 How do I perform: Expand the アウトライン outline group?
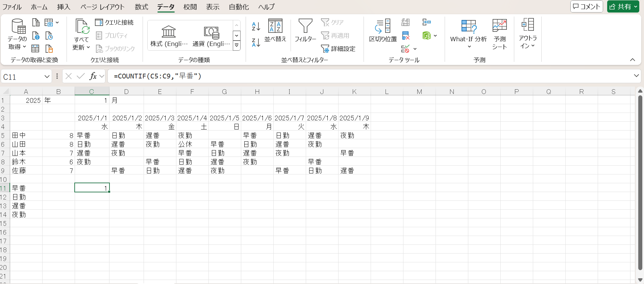pyautogui.click(x=528, y=34)
